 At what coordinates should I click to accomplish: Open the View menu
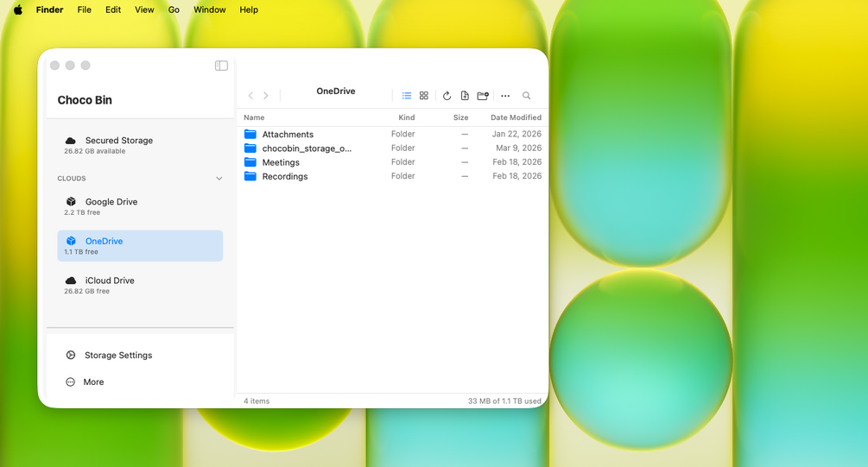point(144,9)
